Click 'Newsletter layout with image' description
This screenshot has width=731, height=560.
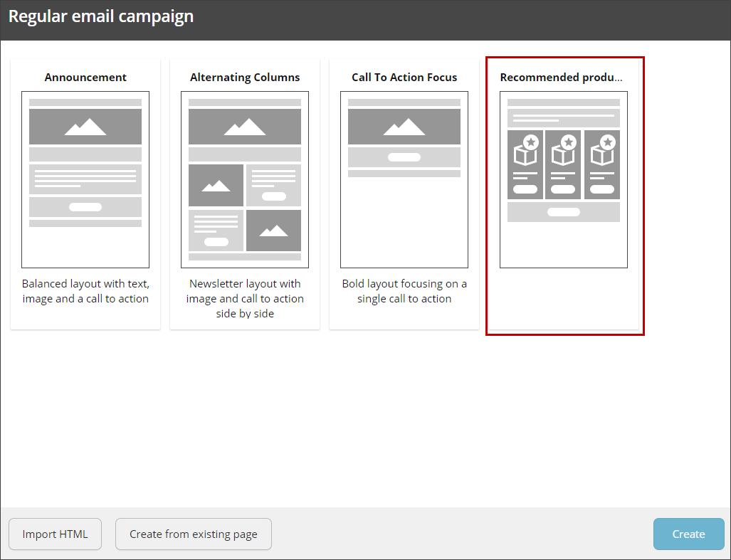pyautogui.click(x=245, y=299)
